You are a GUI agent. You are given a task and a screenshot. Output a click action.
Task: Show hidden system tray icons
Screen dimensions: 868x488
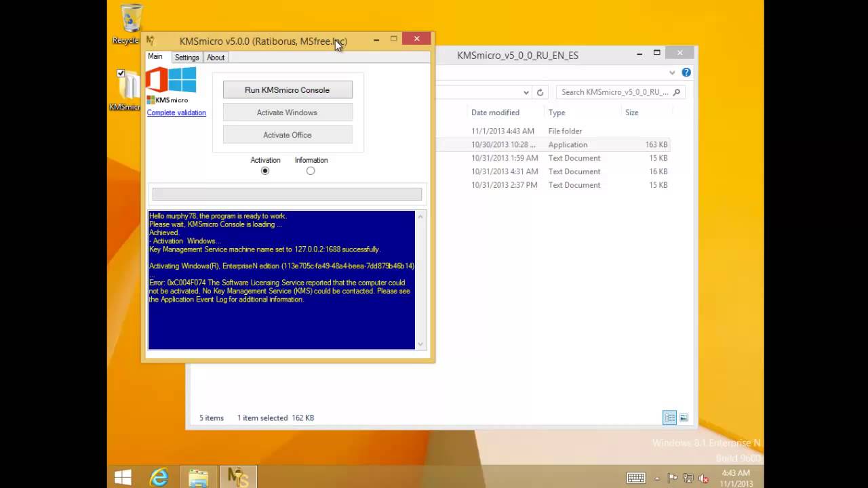656,479
